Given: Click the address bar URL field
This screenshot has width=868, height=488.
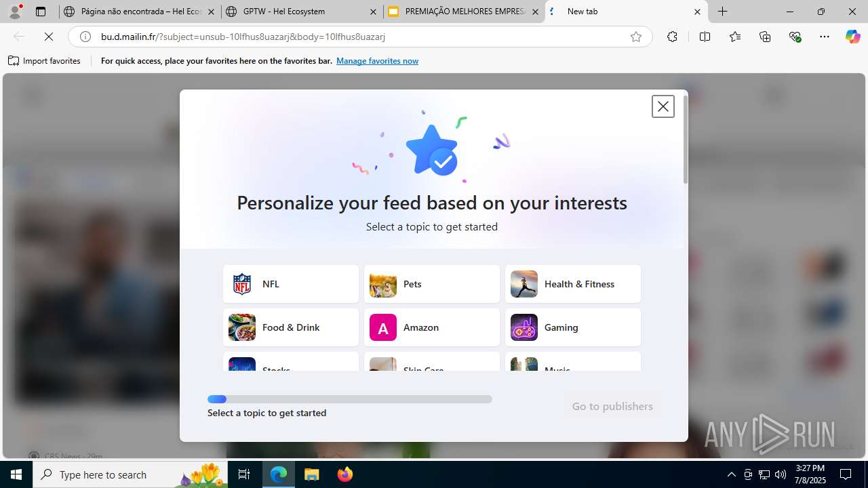Looking at the screenshot, I should click(359, 37).
